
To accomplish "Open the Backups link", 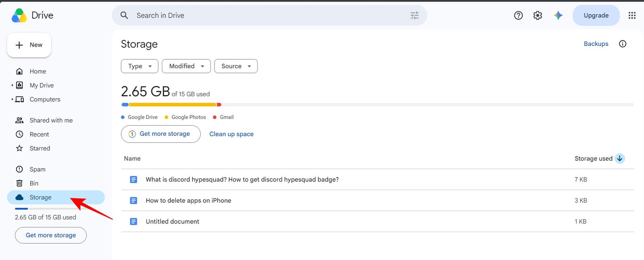I will click(596, 44).
